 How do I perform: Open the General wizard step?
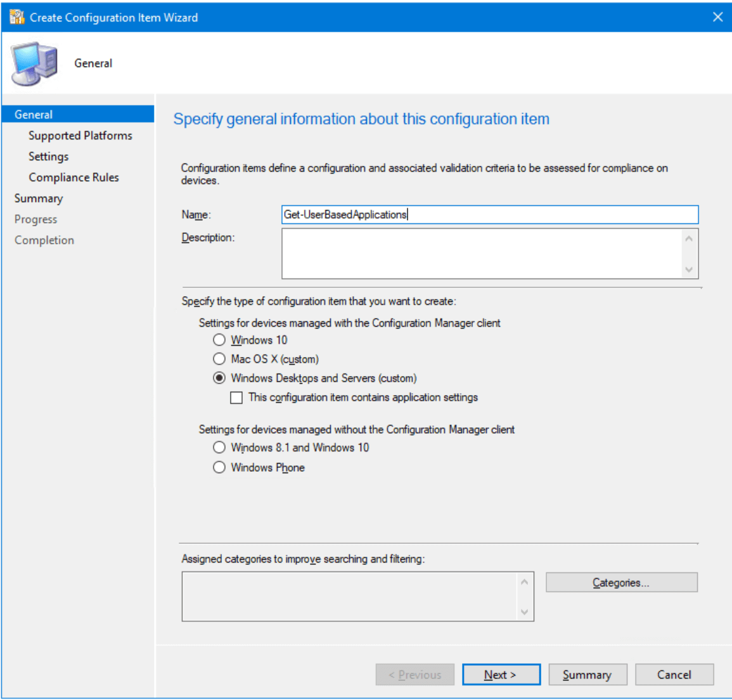78,114
